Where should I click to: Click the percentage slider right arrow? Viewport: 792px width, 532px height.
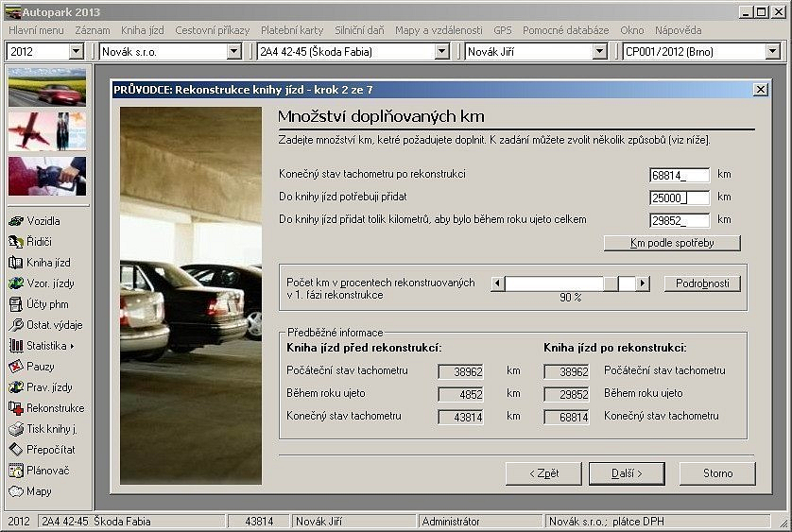[643, 283]
